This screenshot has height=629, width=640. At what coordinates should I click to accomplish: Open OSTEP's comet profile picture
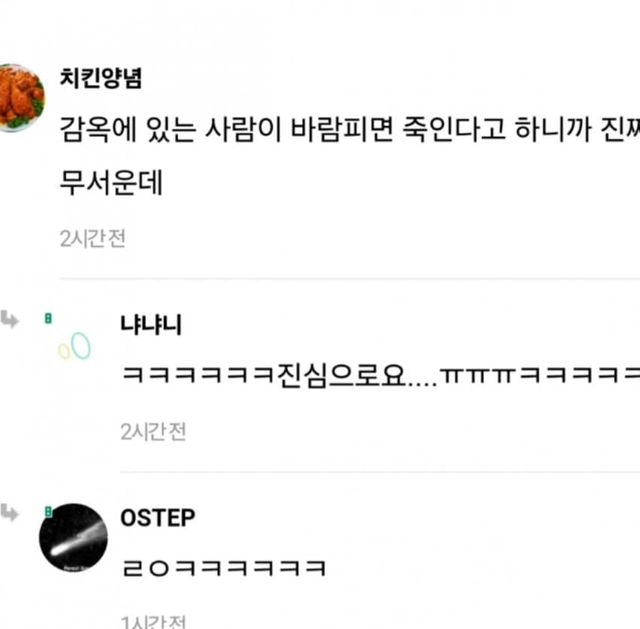pyautogui.click(x=73, y=537)
